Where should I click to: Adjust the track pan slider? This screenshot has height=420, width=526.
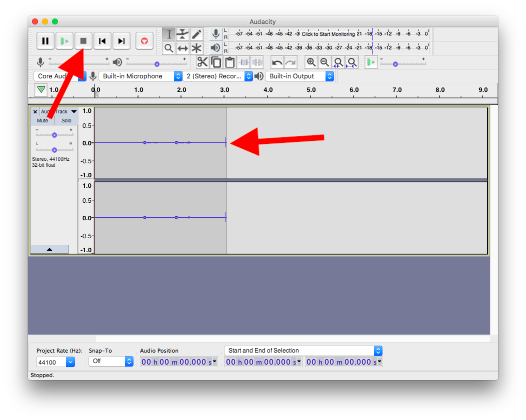[x=54, y=150]
